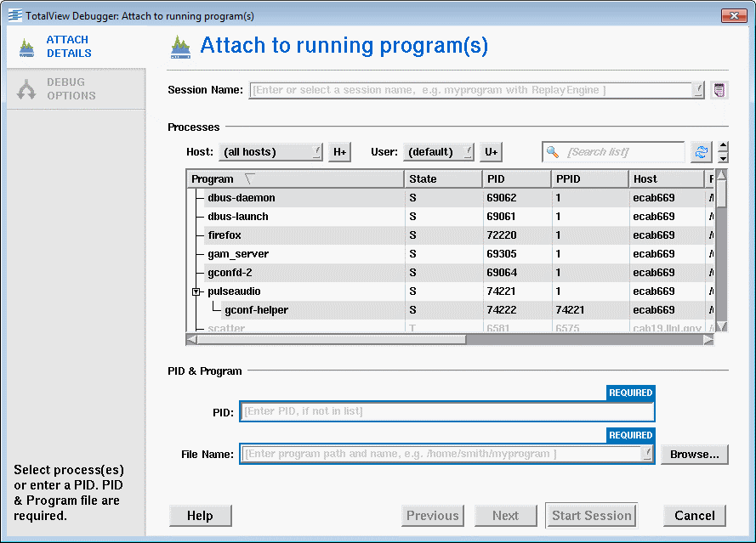Sort by the State column header

coord(442,179)
